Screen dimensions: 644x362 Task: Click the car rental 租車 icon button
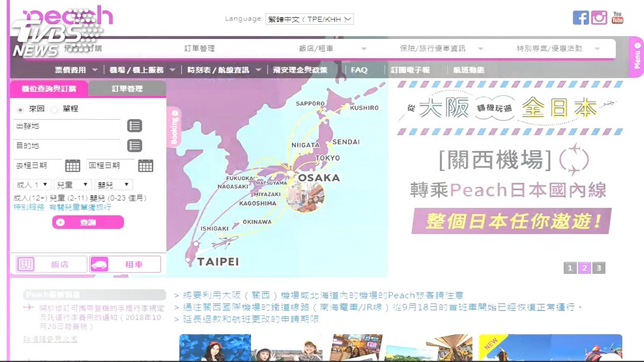coord(125,264)
